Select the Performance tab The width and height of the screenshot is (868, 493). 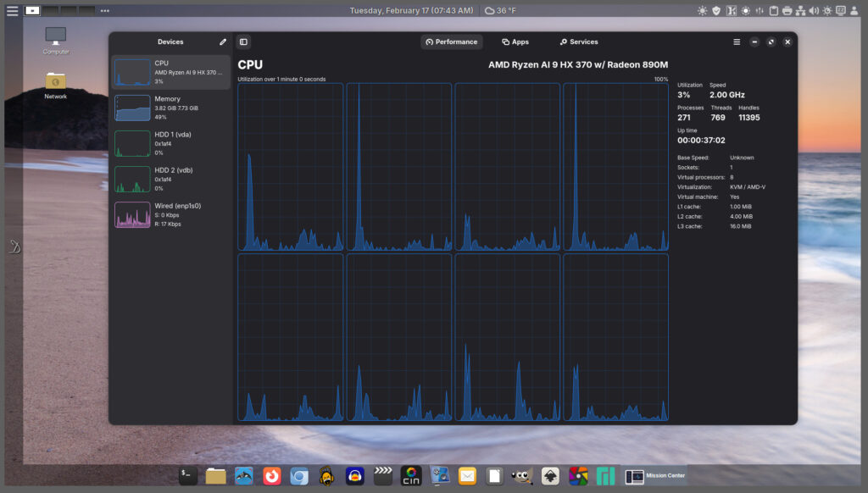(452, 42)
